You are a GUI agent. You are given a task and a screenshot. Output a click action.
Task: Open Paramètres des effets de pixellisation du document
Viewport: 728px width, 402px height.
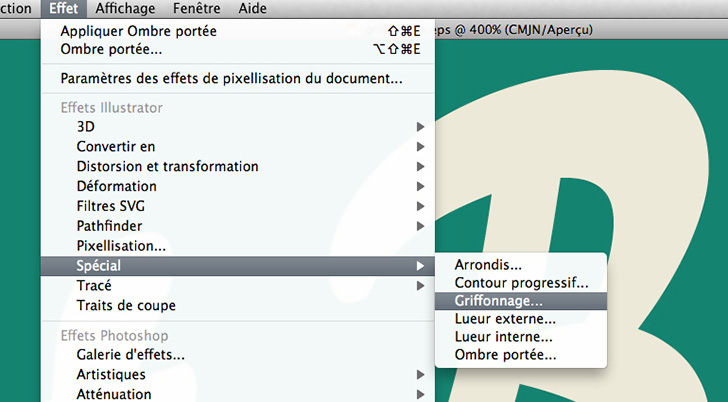[238, 78]
